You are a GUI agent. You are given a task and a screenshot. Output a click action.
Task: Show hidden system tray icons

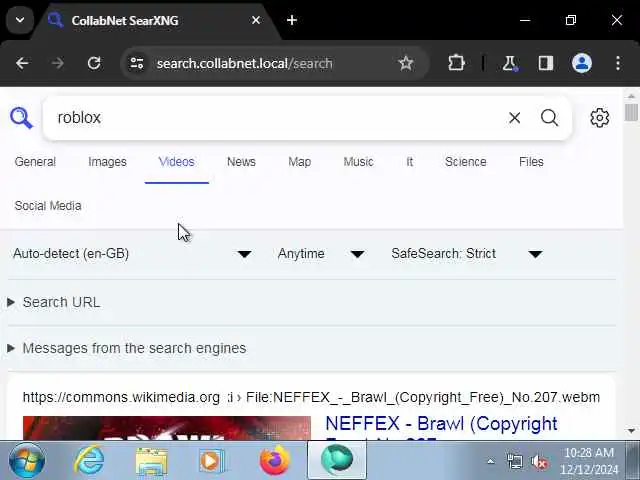(x=491, y=462)
